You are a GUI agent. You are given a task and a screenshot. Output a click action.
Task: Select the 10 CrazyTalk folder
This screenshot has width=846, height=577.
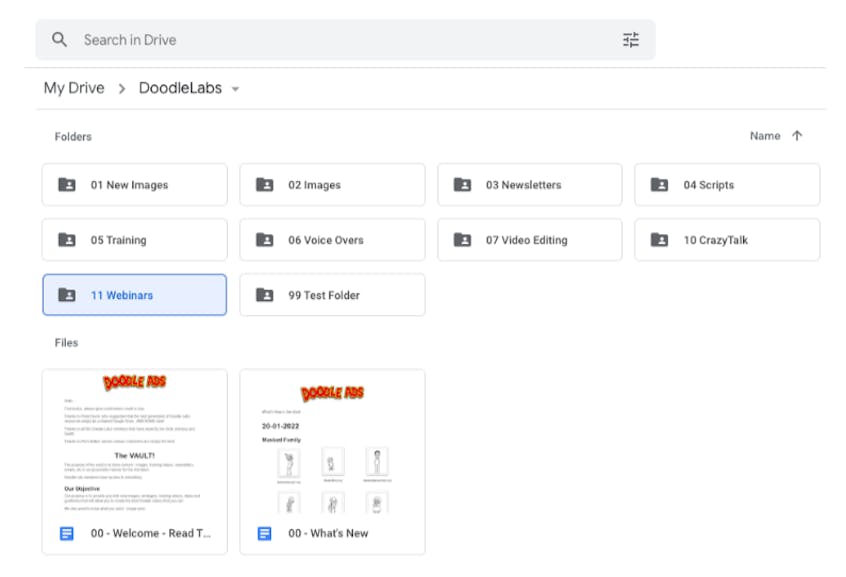(x=726, y=240)
